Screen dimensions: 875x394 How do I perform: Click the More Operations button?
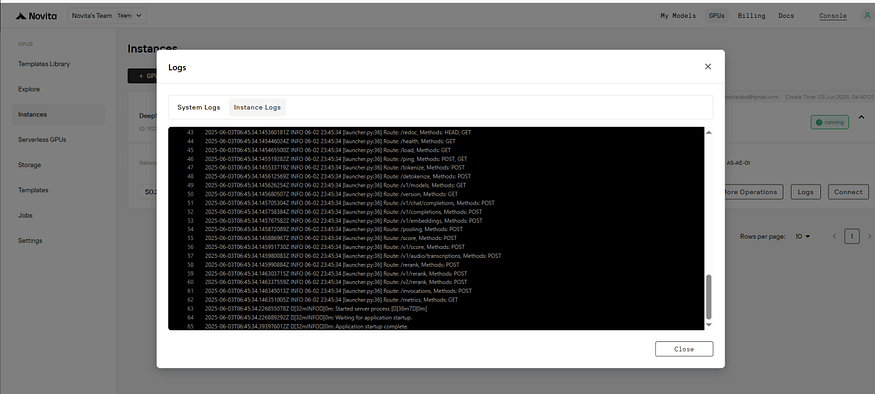(754, 192)
